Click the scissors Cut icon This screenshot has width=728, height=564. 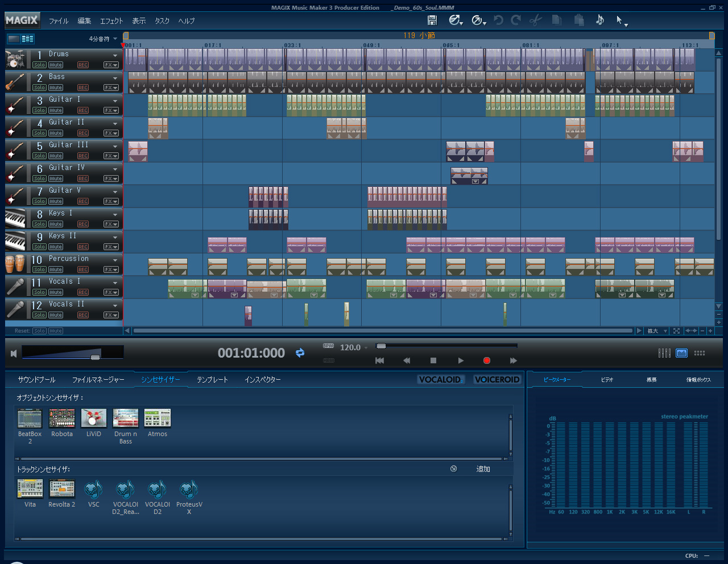536,20
